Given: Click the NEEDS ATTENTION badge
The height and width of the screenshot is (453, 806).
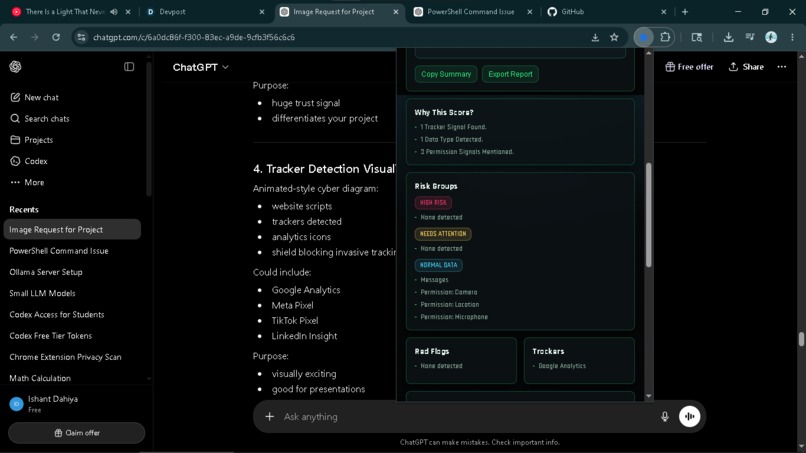Looking at the screenshot, I should pyautogui.click(x=443, y=234).
